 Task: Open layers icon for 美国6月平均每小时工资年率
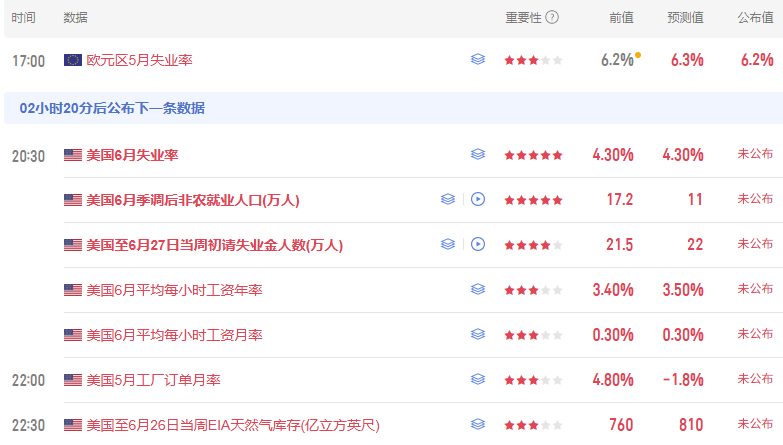478,289
